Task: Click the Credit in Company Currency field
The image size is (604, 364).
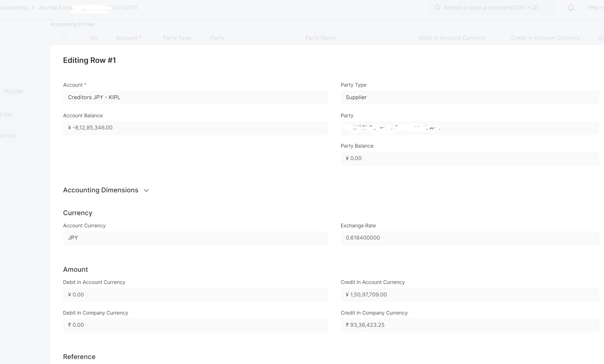Action: (469, 325)
